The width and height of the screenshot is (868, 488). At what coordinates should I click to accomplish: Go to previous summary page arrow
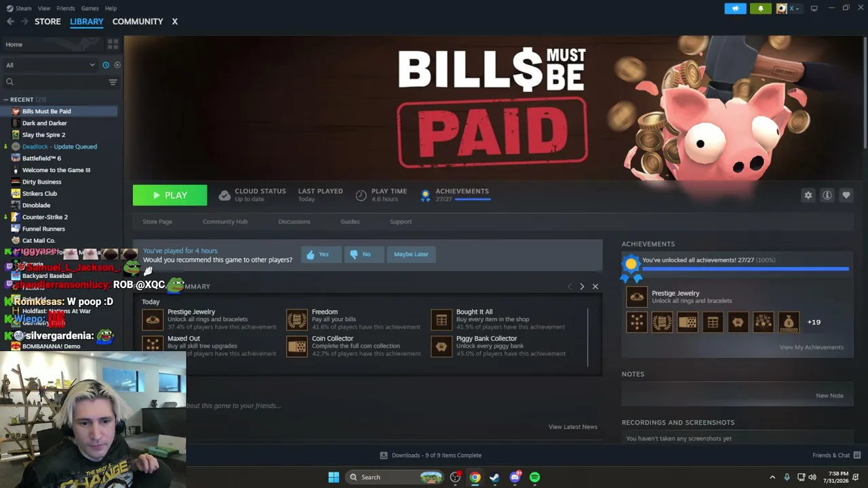570,287
